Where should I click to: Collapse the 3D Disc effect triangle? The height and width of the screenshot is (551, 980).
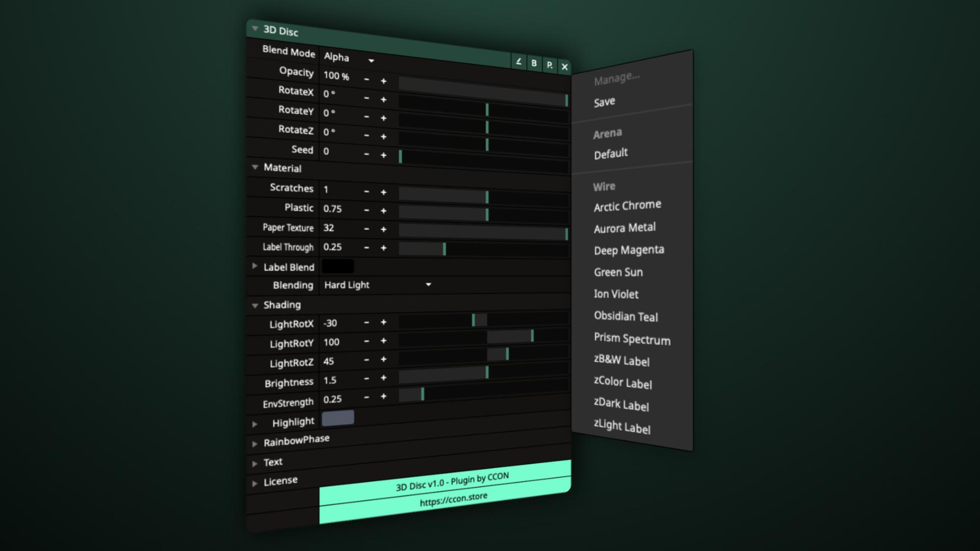click(255, 29)
